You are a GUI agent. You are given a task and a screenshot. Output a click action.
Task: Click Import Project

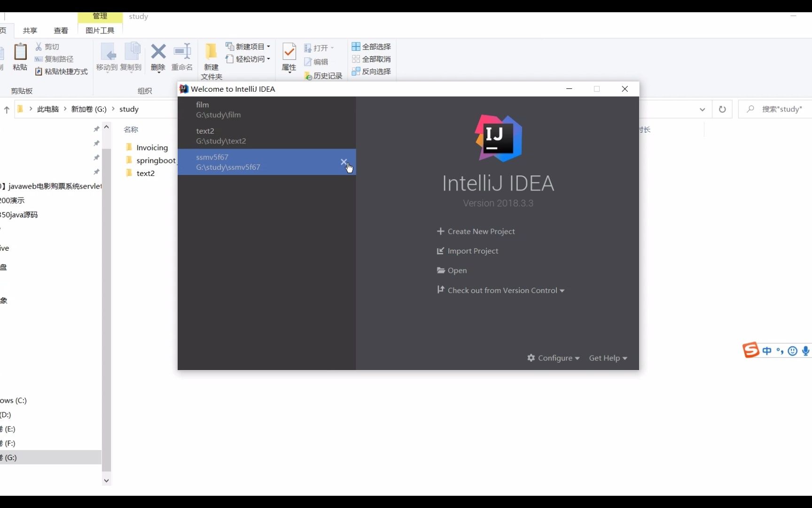pos(468,251)
